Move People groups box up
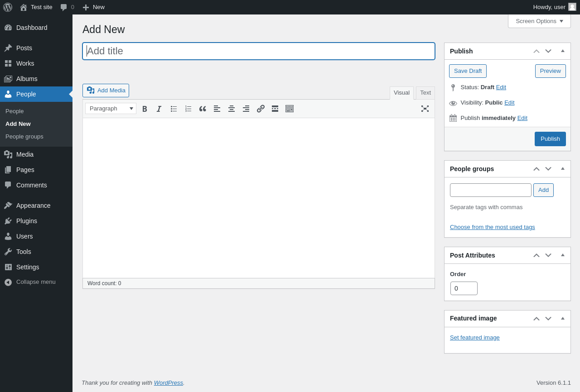 pos(536,169)
